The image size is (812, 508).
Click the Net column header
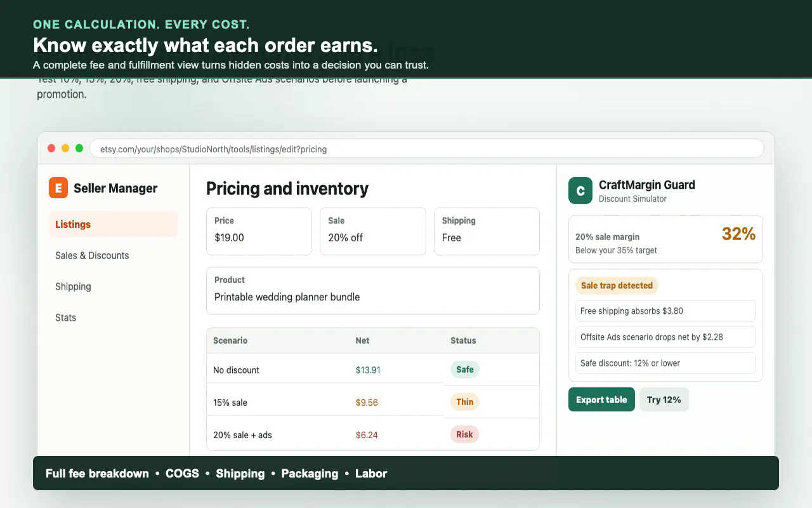pyautogui.click(x=362, y=340)
